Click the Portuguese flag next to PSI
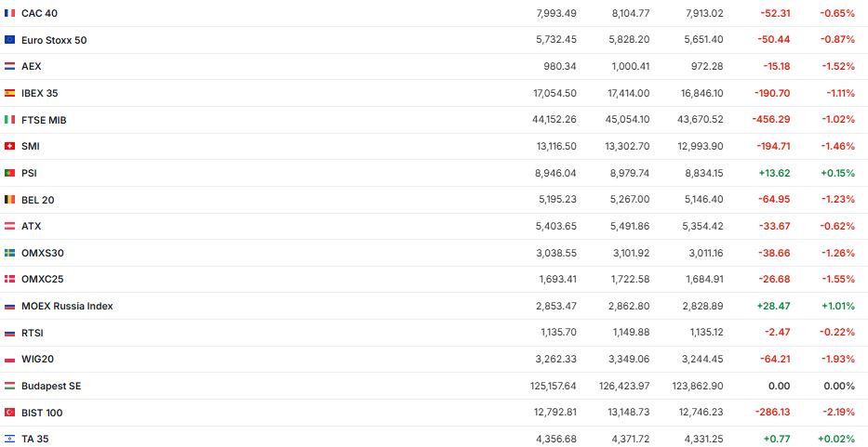 click(9, 173)
